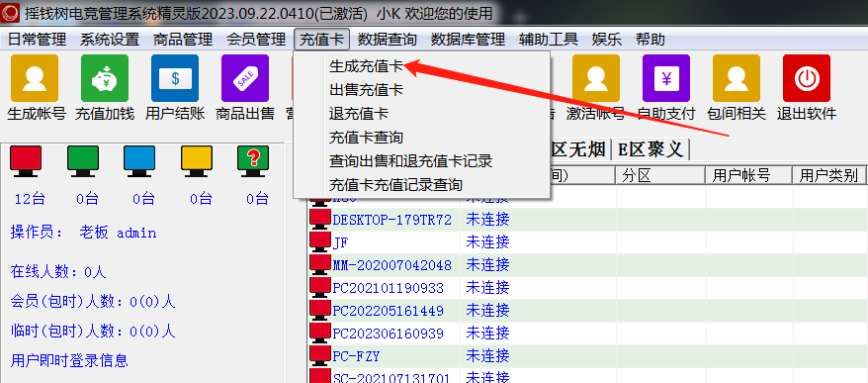Open the 自助支付 yen icon
Viewport: 868px width, 383px height.
(x=666, y=78)
